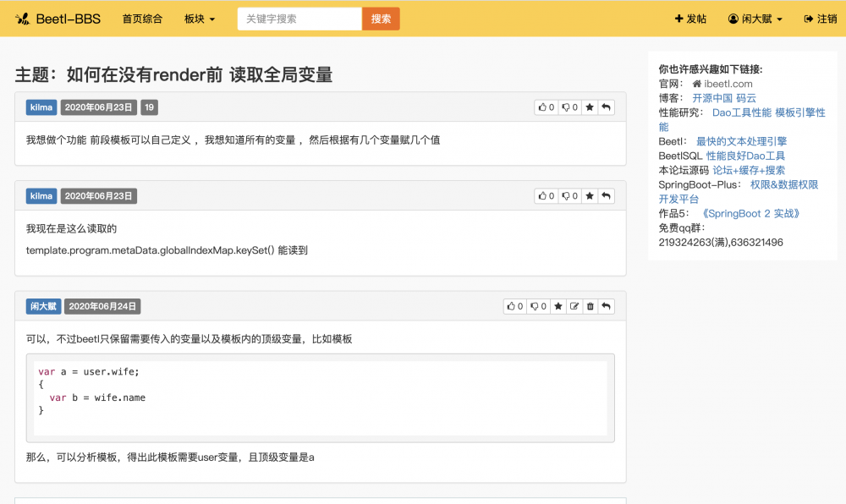Edit the post by 闲大赋
Viewport: 846px width, 504px height.
[x=574, y=307]
